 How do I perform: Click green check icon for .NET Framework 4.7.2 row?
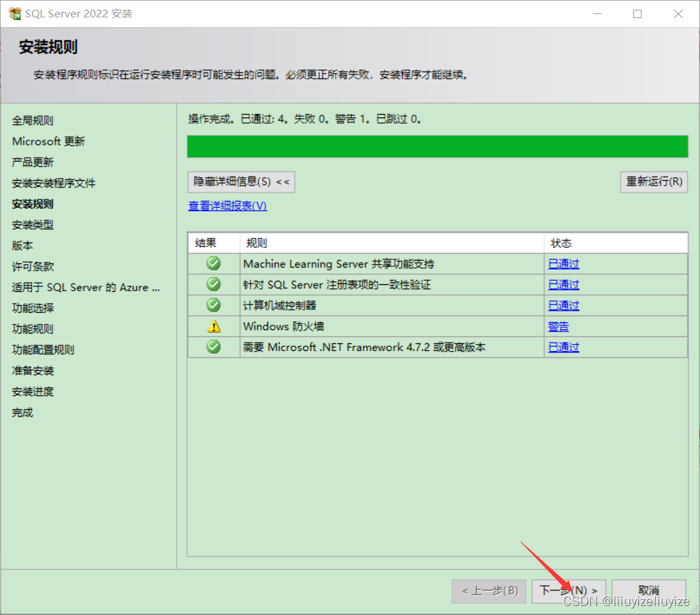214,347
